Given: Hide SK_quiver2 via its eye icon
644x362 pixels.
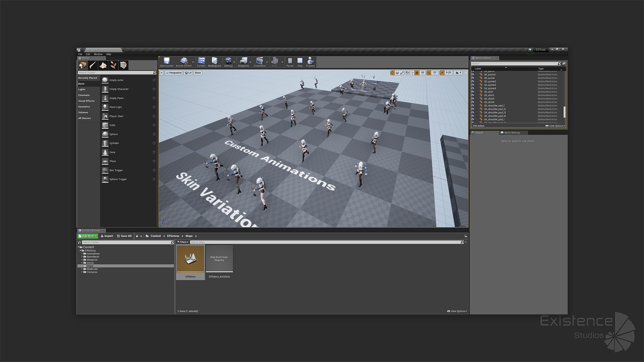Looking at the screenshot, I should pyautogui.click(x=473, y=81).
